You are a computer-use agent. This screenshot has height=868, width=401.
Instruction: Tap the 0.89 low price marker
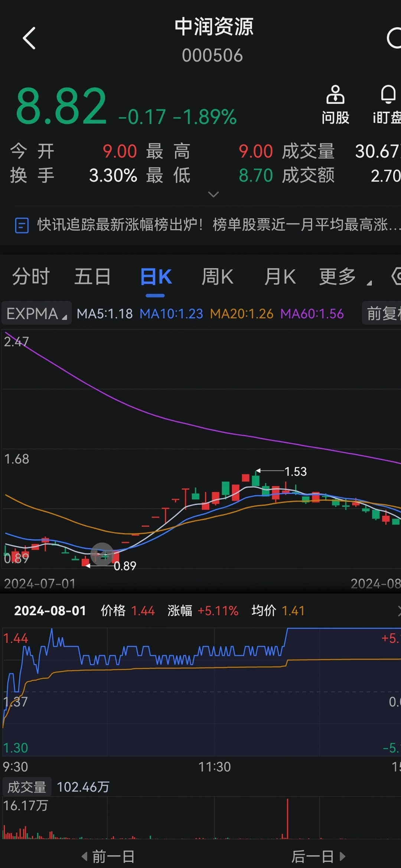coord(125,566)
